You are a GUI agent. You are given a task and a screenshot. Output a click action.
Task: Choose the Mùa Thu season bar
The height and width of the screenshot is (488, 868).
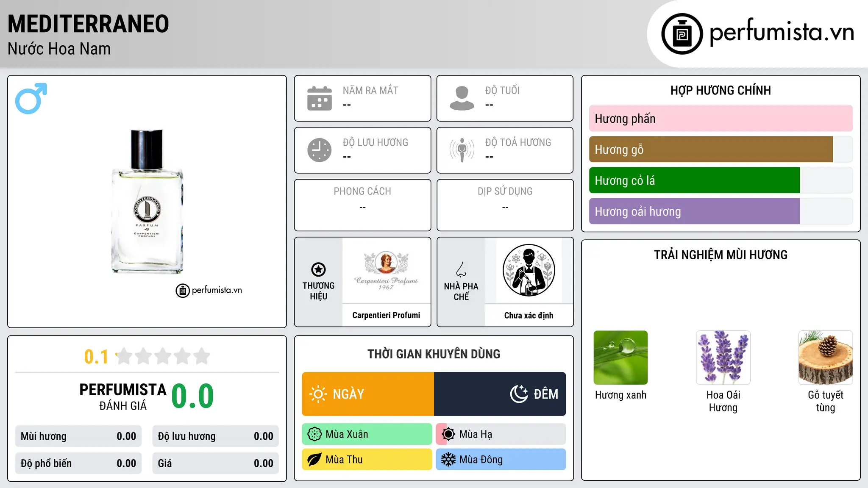coord(367,460)
